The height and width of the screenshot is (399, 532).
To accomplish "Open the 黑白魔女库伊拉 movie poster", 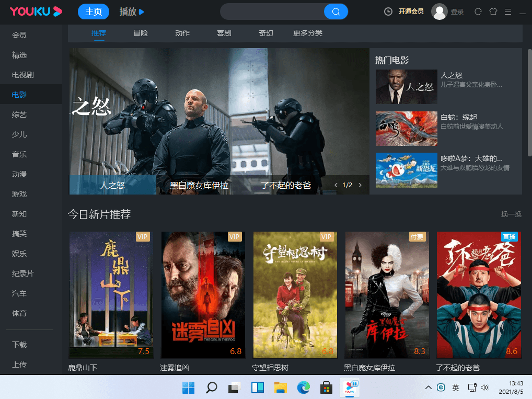I will click(387, 295).
